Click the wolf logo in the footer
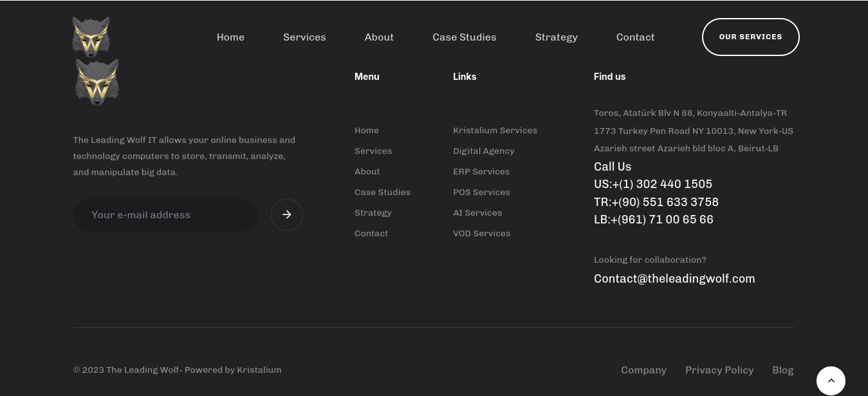The image size is (868, 396). click(97, 82)
